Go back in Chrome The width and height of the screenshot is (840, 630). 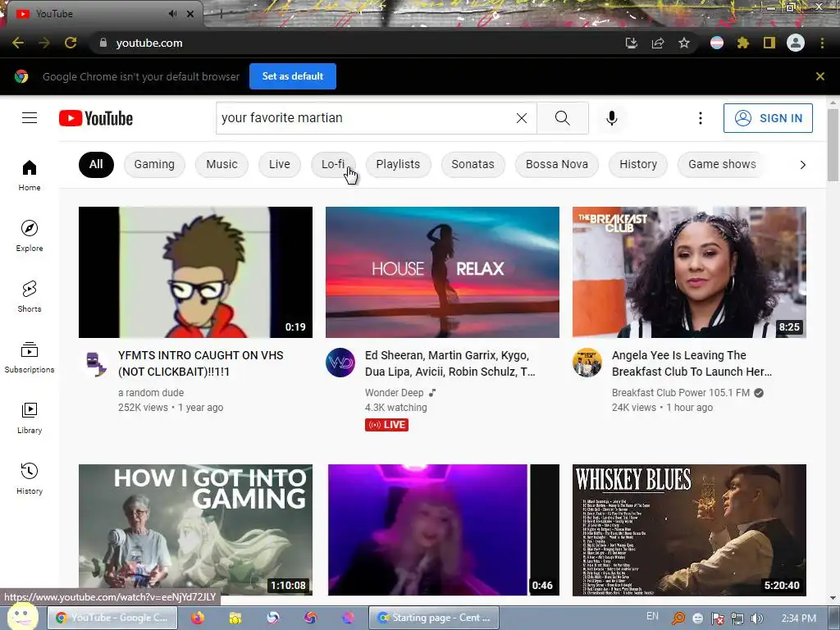click(x=18, y=43)
